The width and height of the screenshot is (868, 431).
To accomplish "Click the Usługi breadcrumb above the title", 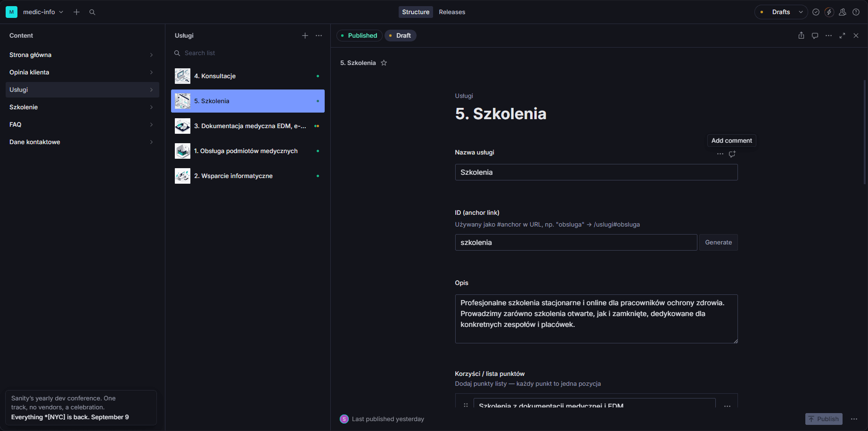I will coord(464,96).
